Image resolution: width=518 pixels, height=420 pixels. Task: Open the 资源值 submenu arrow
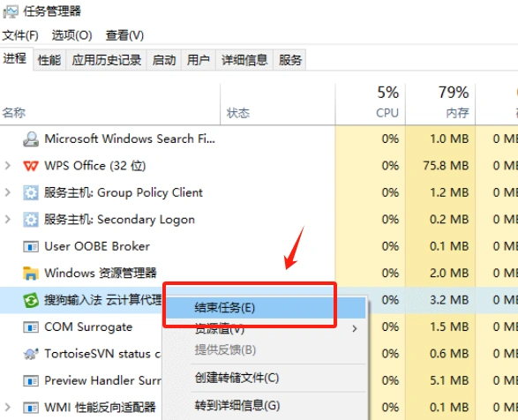coord(355,328)
